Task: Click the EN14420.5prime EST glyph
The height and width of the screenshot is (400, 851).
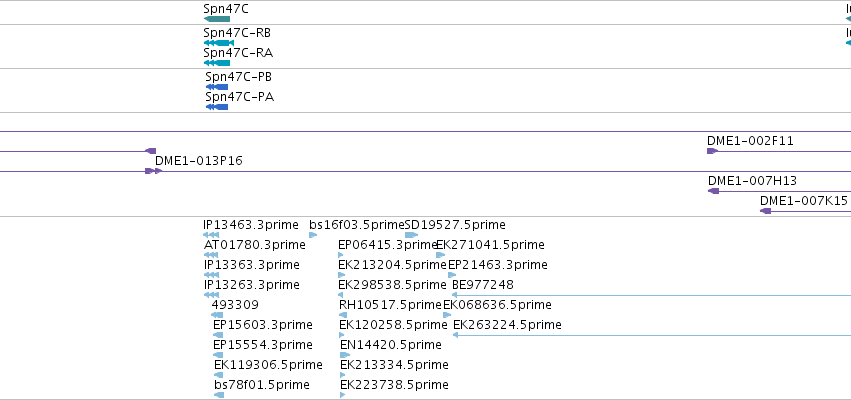Action: [345, 355]
